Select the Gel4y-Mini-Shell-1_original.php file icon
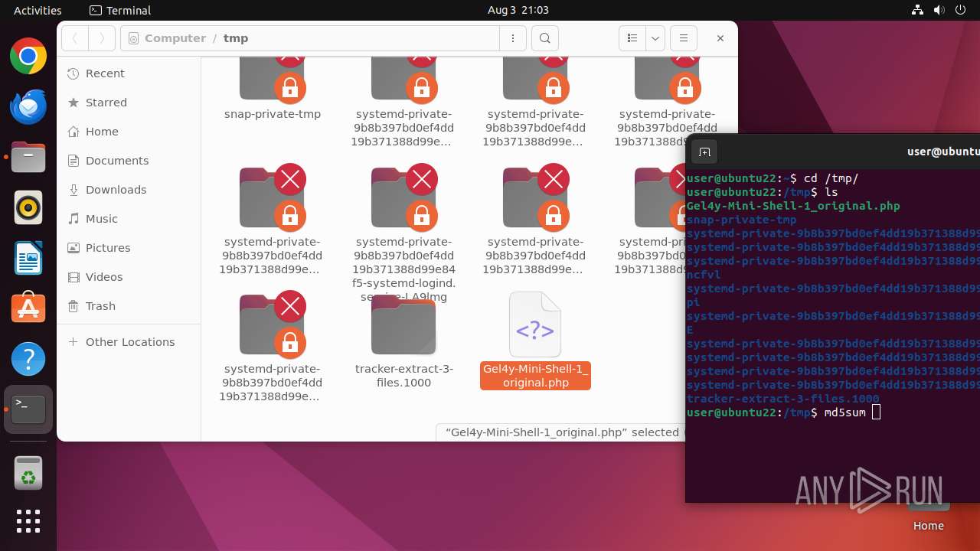The width and height of the screenshot is (980, 551). pyautogui.click(x=535, y=324)
